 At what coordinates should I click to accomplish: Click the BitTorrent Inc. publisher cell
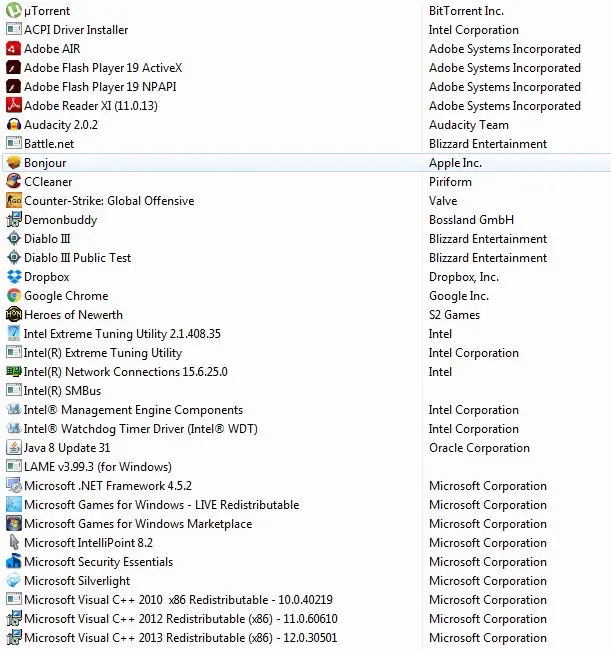[x=467, y=11]
